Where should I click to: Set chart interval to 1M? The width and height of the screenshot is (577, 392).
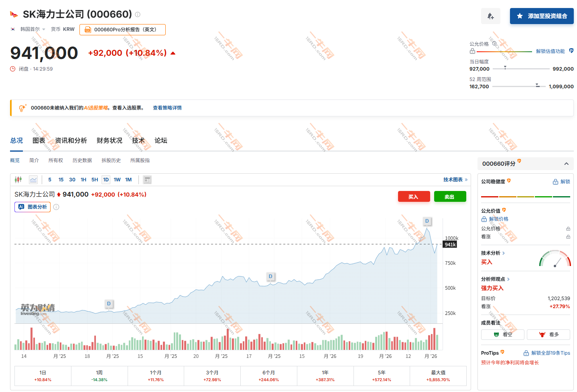click(128, 180)
